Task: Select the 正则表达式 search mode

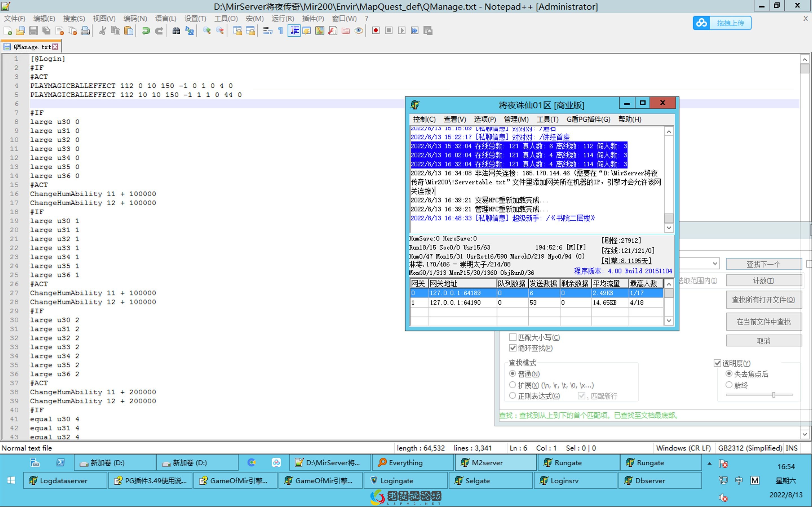Action: [513, 396]
